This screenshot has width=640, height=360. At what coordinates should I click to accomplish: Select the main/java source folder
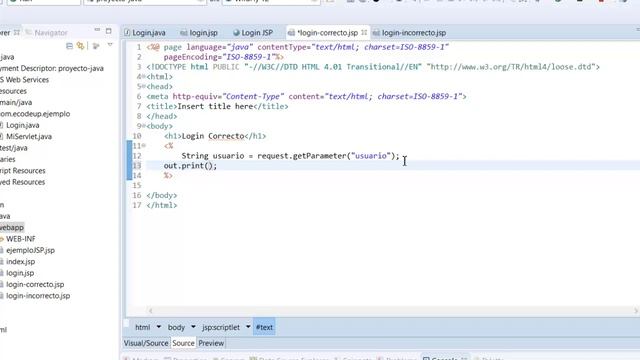tap(16, 102)
